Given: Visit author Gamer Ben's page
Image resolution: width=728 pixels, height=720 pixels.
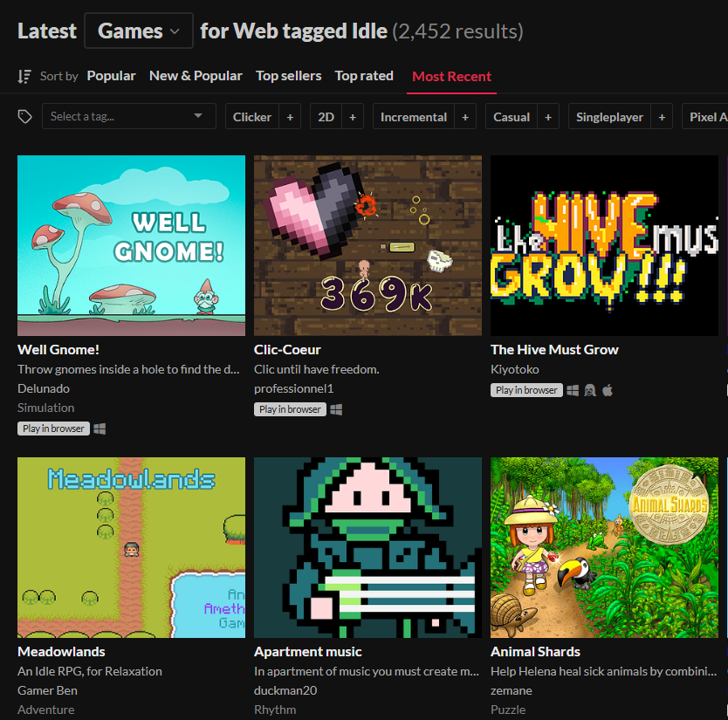Looking at the screenshot, I should [x=47, y=690].
